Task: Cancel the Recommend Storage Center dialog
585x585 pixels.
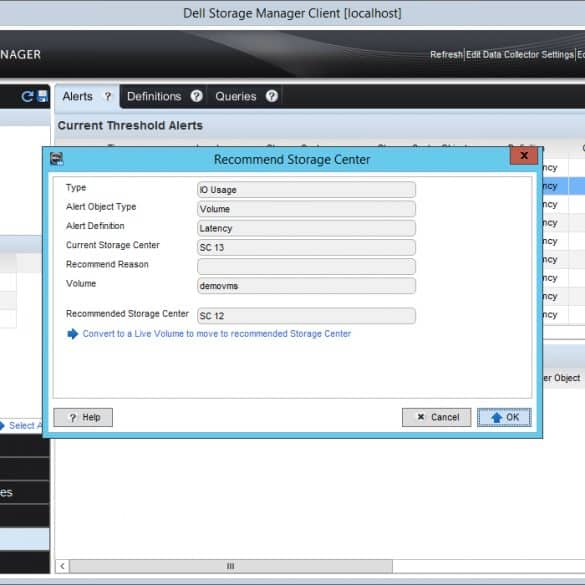Action: pos(437,417)
